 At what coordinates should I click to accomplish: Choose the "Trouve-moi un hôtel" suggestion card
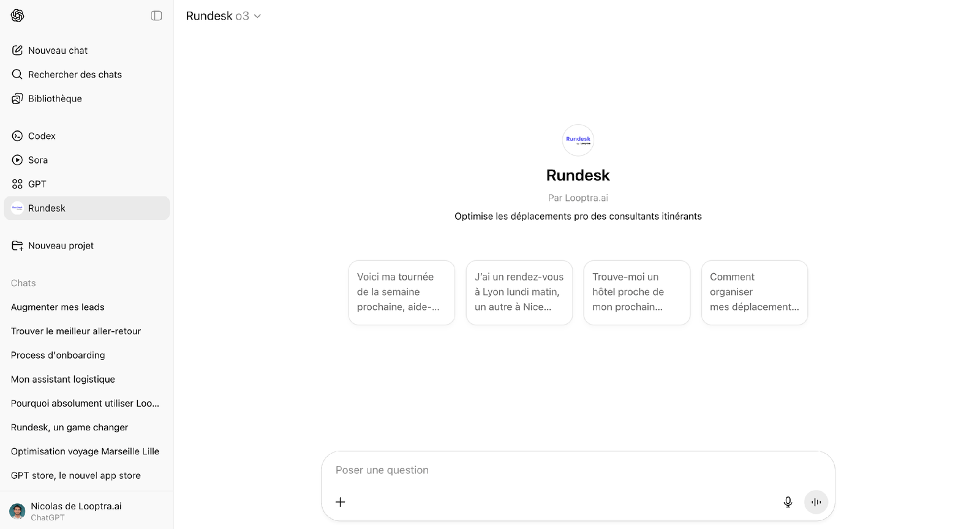[x=636, y=292]
